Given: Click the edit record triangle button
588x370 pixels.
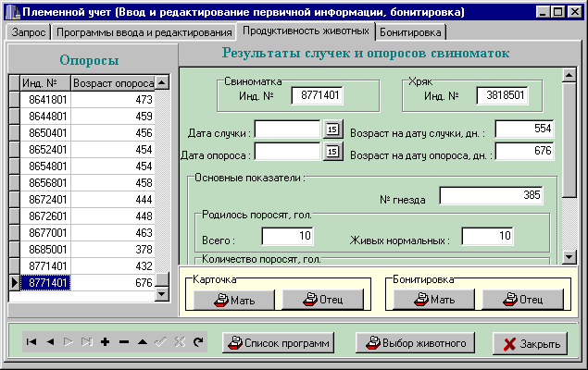Looking at the screenshot, I should [x=142, y=341].
